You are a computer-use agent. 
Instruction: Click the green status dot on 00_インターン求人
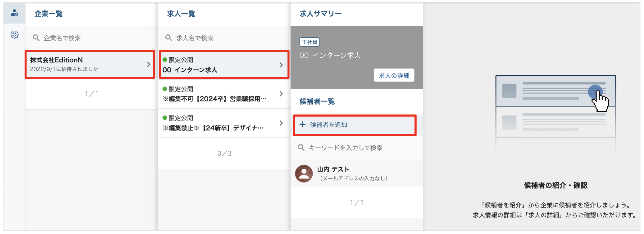[x=165, y=60]
